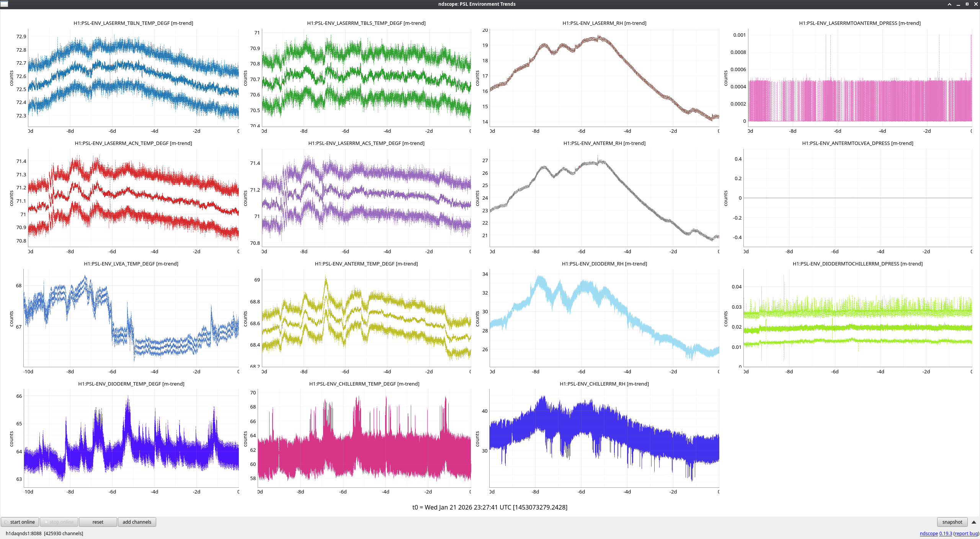The image size is (980, 539).
Task: Click the ANTERMTOLVEA_DPRESS flat-line plot
Action: 857,198
